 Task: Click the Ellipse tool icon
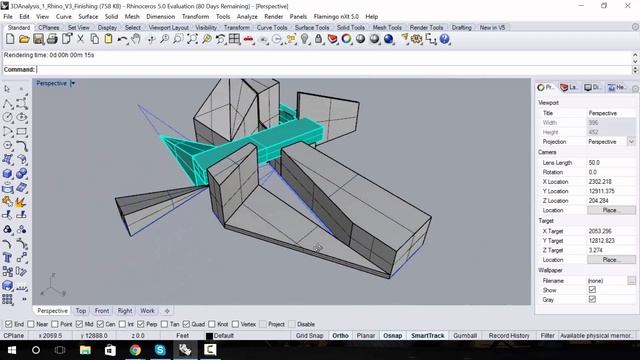pyautogui.click(x=22, y=118)
